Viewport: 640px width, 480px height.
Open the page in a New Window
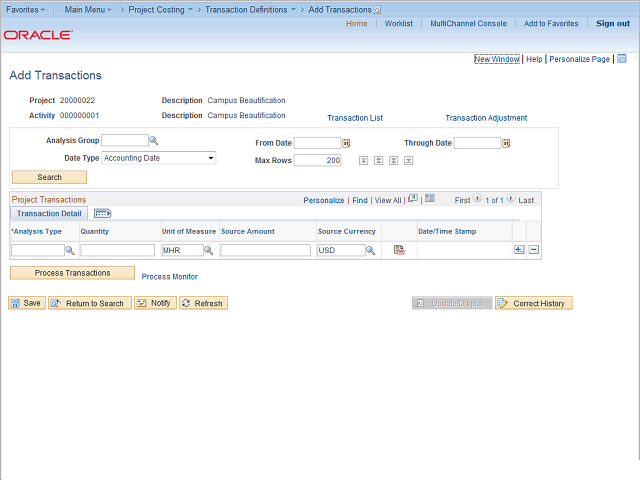(497, 59)
